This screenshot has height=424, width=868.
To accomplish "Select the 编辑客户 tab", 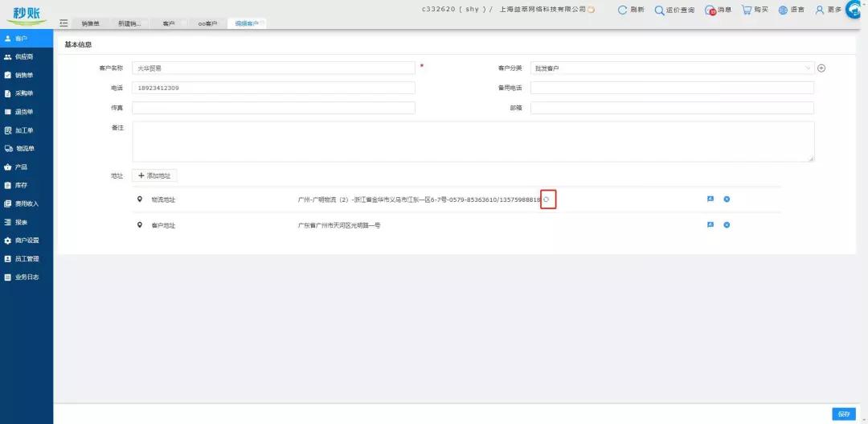I will pyautogui.click(x=247, y=24).
